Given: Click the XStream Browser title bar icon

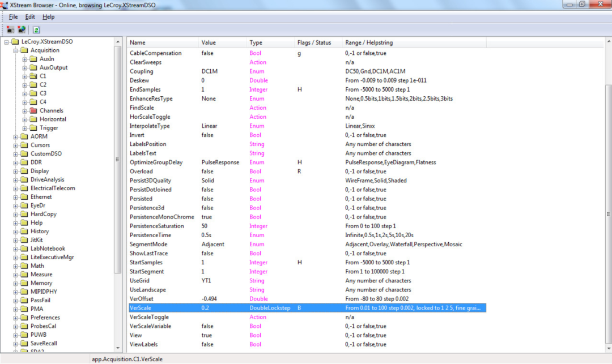Looking at the screenshot, I should [5, 4].
